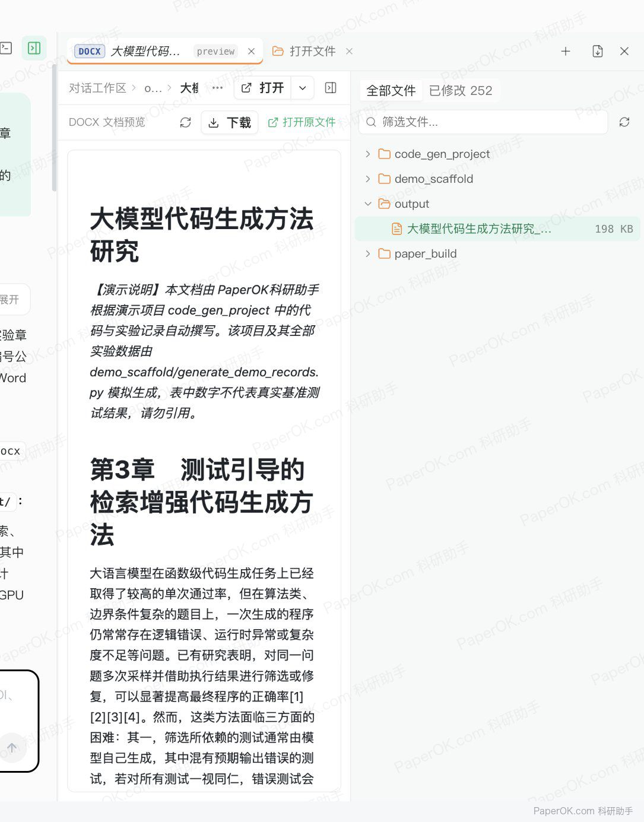Viewport: 644px width, 822px height.
Task: Switch to the 大模型代码 preview tab
Action: coord(165,51)
